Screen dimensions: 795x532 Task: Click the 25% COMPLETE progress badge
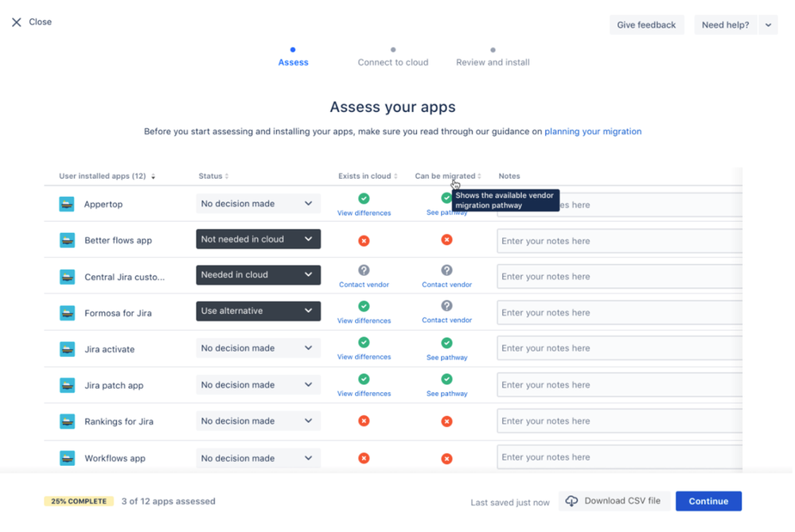79,501
